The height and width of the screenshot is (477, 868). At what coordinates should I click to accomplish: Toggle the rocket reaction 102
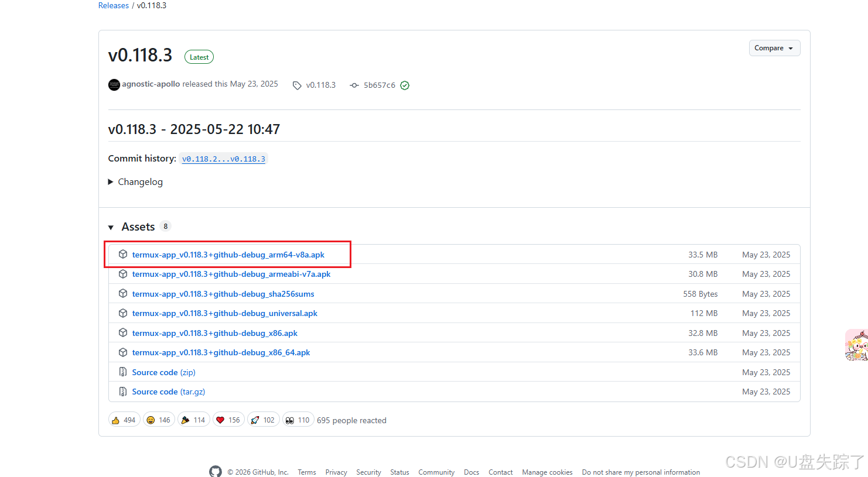(x=263, y=420)
